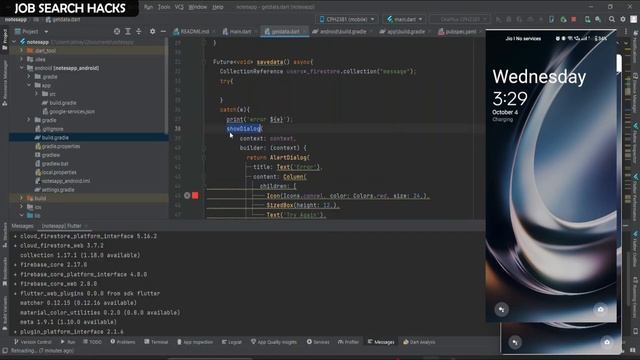Open IDE settings gear in top toolbar

click(x=623, y=19)
